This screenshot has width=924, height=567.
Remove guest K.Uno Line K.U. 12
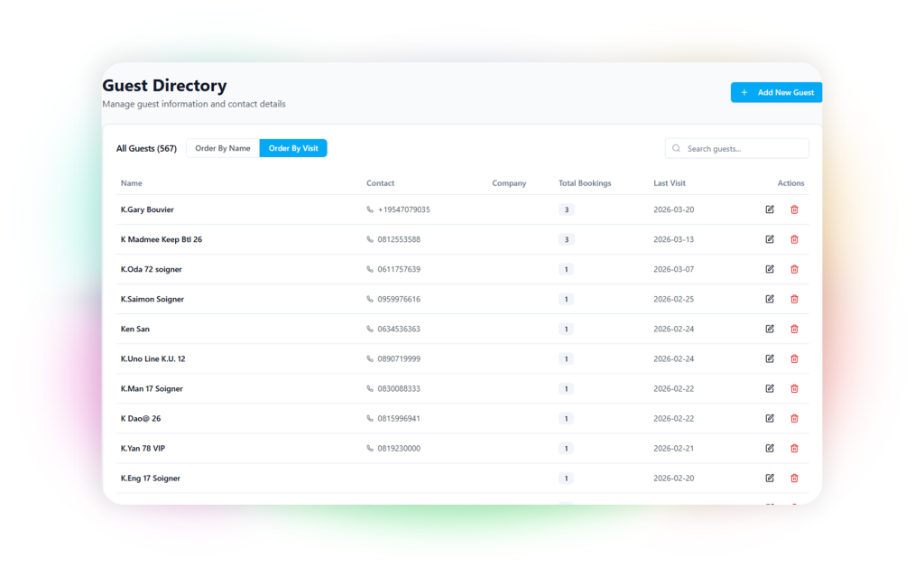(x=794, y=358)
